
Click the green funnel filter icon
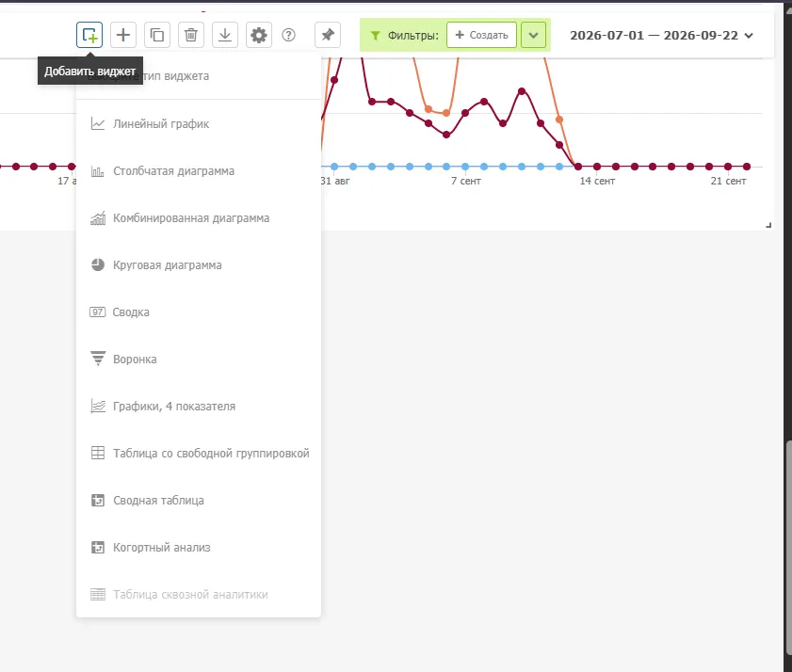[x=376, y=36]
